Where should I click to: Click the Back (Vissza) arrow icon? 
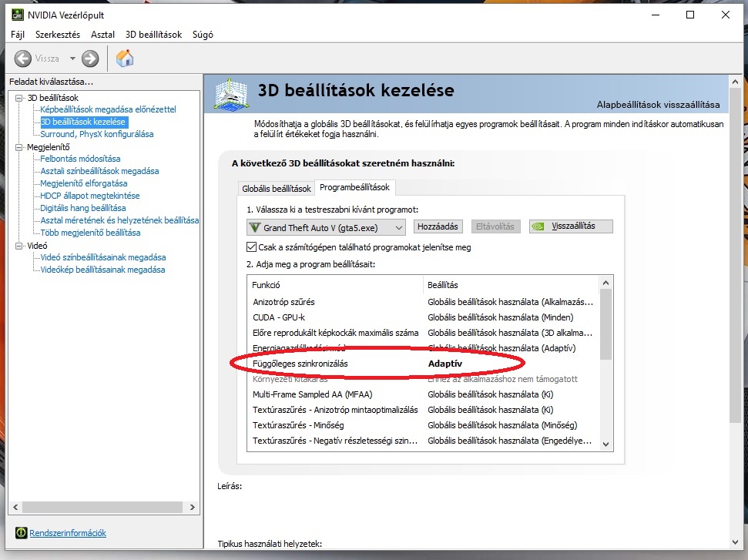(x=23, y=59)
